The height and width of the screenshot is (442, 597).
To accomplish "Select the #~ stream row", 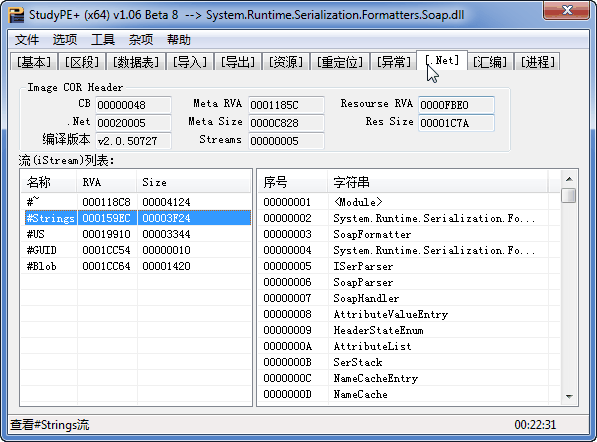I will 136,202.
